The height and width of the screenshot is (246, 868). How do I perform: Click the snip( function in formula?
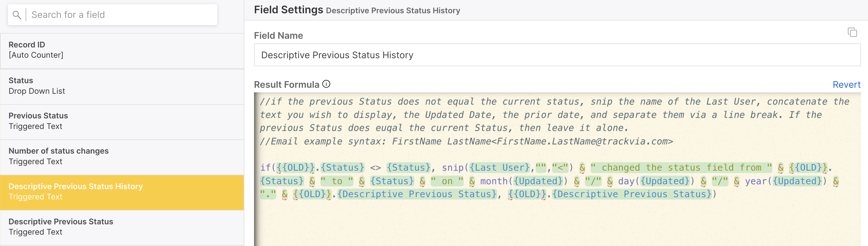click(x=455, y=168)
